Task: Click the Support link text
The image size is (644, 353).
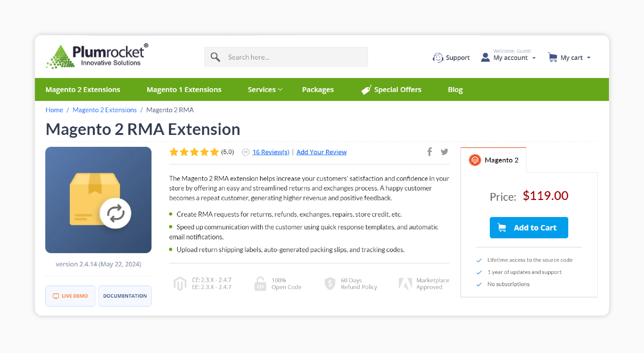Action: tap(458, 58)
